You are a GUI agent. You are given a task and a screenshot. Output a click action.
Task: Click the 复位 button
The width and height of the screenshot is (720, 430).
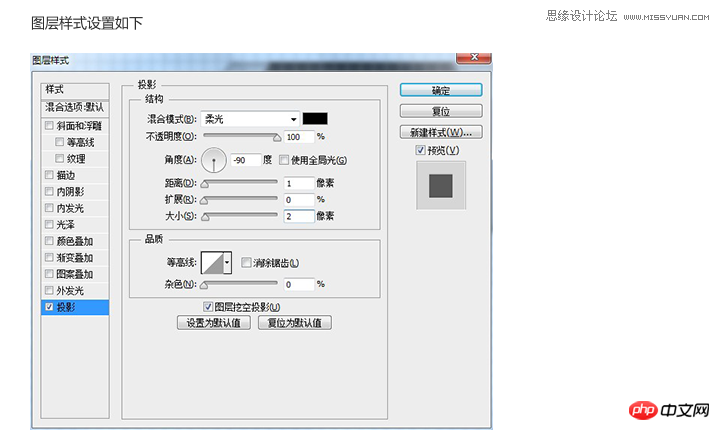(x=441, y=111)
